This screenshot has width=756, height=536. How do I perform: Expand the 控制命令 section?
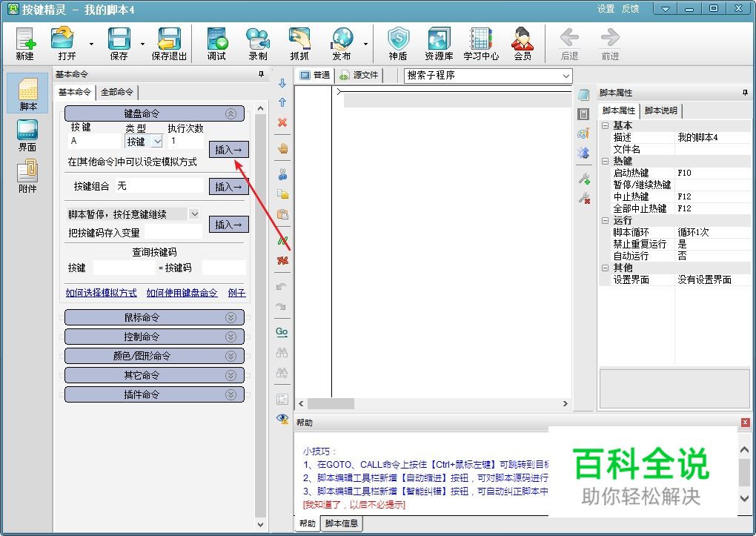[231, 337]
